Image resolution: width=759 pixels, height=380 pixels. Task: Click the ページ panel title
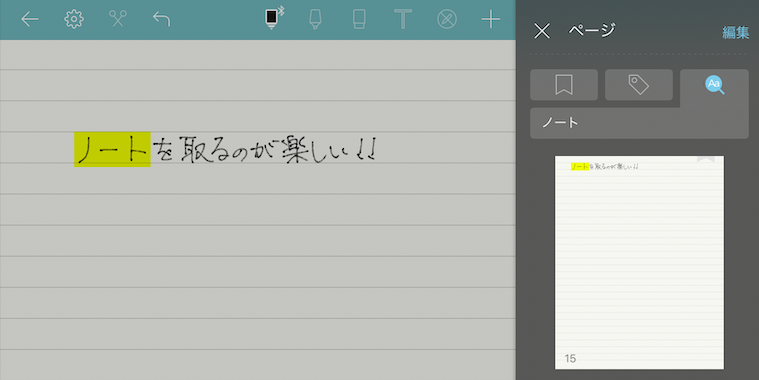(592, 30)
